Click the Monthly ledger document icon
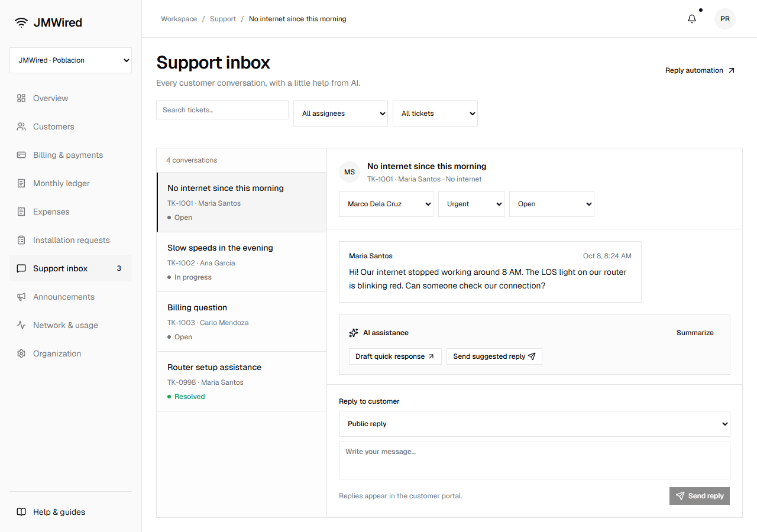757x532 pixels. tap(21, 183)
